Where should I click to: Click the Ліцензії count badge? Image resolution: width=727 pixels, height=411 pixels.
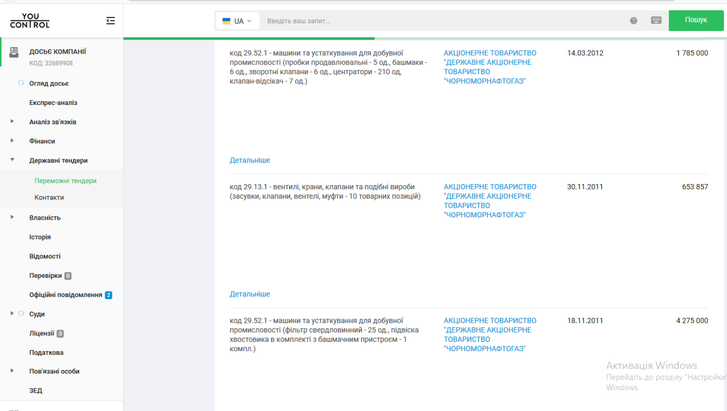click(60, 333)
